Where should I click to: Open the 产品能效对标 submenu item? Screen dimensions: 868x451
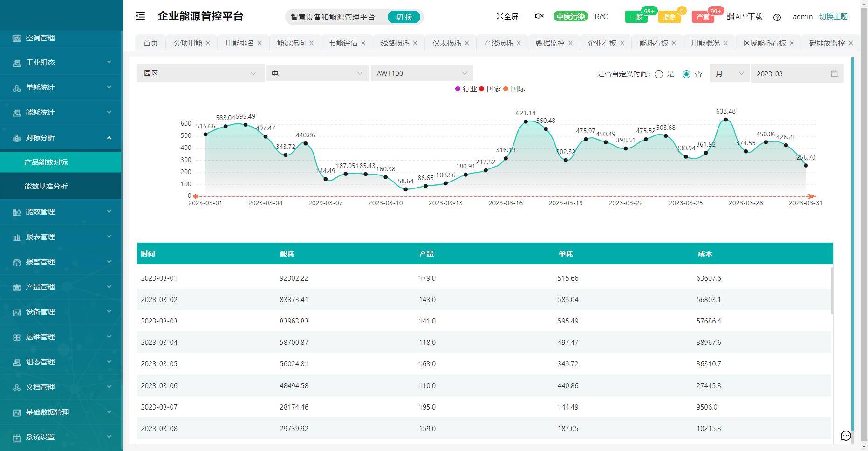click(61, 162)
